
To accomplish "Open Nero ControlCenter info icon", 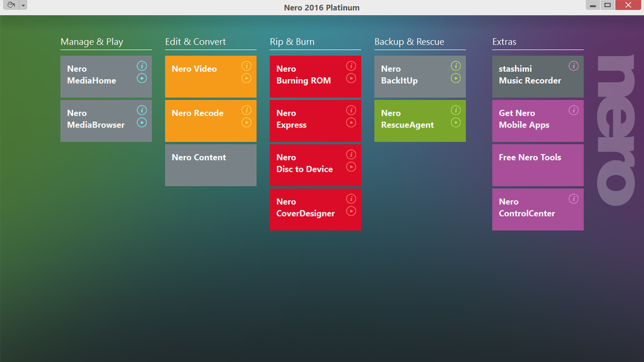I will click(x=574, y=199).
